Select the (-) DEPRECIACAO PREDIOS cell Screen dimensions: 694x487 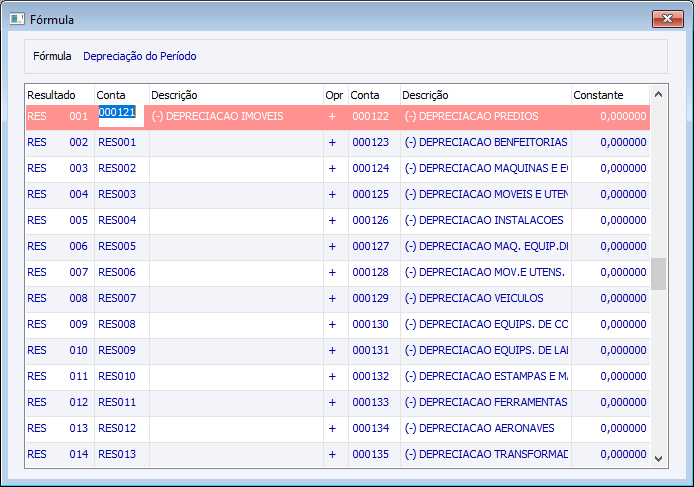tap(486, 116)
